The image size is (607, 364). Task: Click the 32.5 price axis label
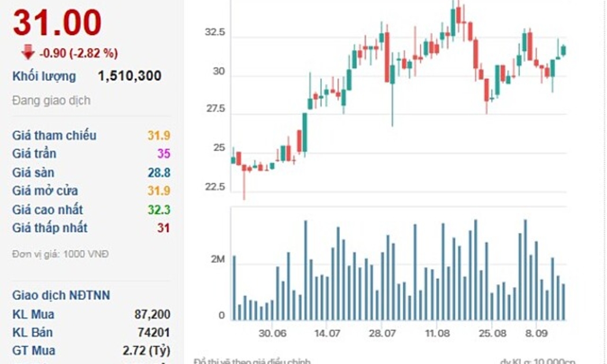coord(214,33)
